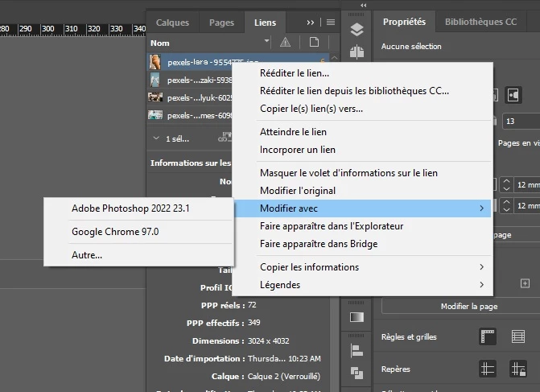Choose Faire apparaître dans l'Explorateur
The image size is (540, 392).
tap(363, 226)
